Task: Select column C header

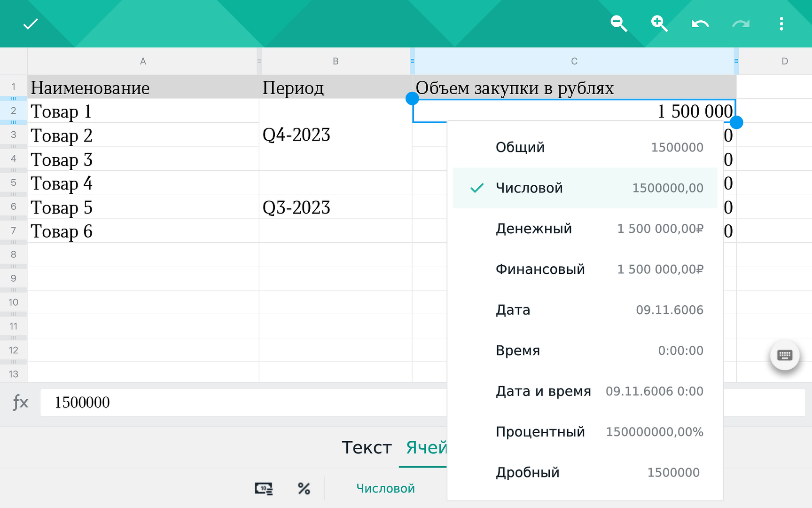Action: (x=574, y=61)
